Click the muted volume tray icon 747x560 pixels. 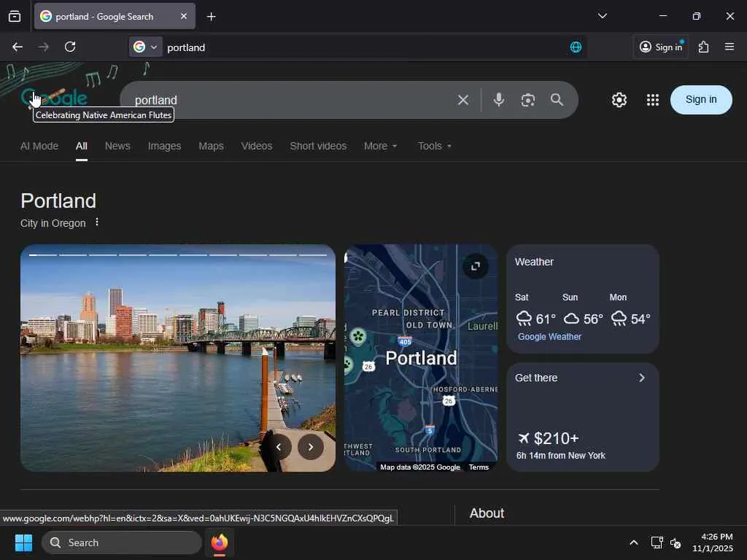[676, 542]
